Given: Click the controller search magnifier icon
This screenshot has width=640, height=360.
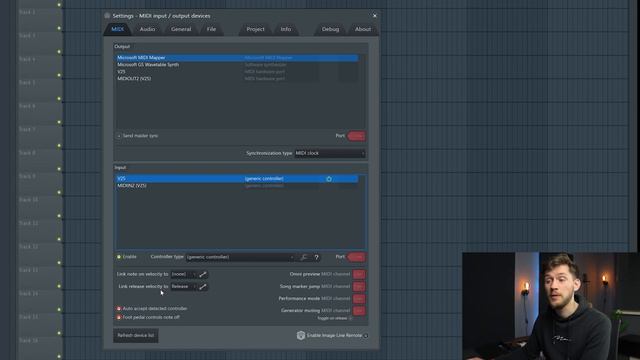Looking at the screenshot, I should [304, 257].
